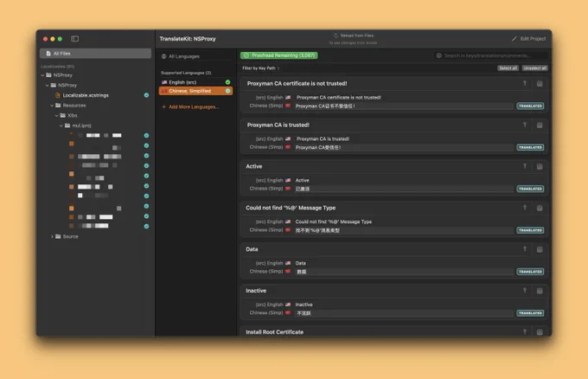Click TRANSLATED badge on the Active entry

point(530,189)
